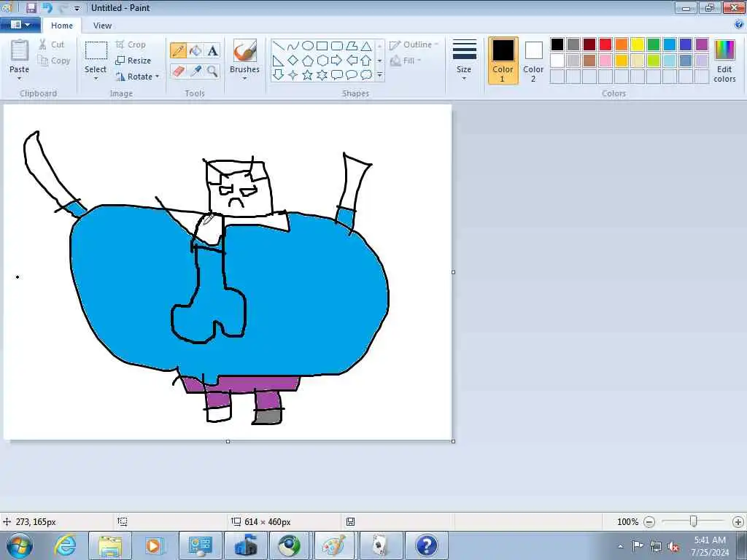This screenshot has width=747, height=560.
Task: Open Windows Media Player from taskbar
Action: point(154,545)
